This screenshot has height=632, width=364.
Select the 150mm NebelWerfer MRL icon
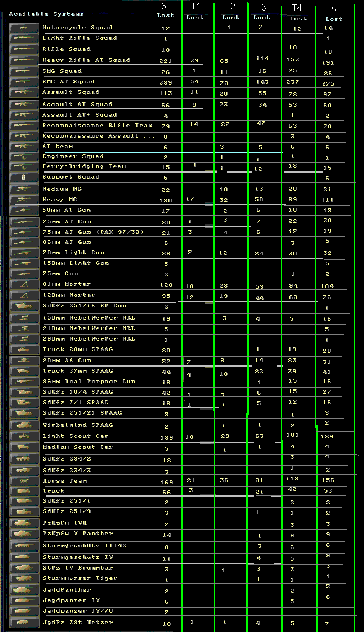[x=24, y=318]
